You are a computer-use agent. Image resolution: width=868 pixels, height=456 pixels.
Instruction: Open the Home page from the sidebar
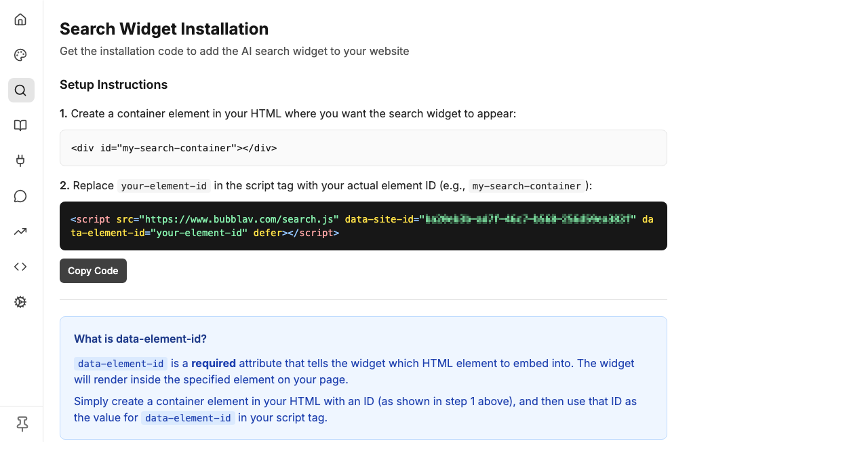point(20,20)
